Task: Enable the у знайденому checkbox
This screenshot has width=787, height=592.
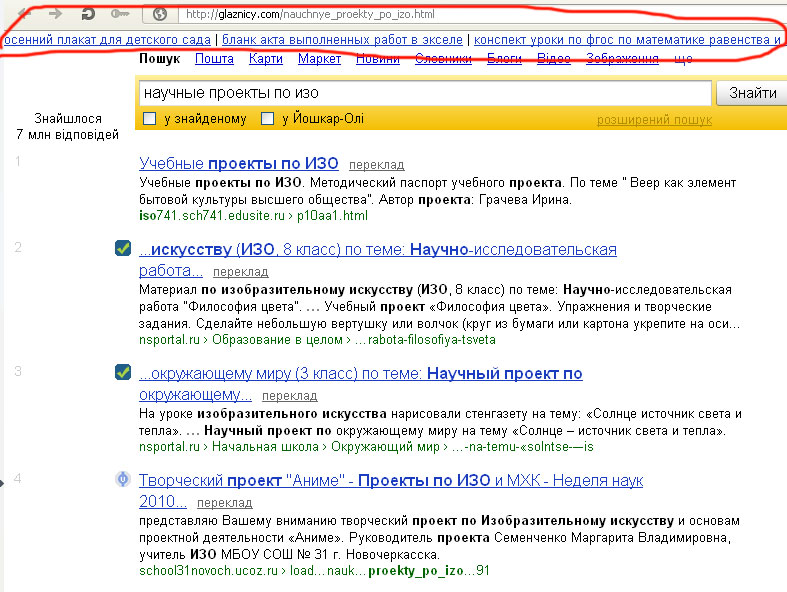Action: click(x=150, y=119)
